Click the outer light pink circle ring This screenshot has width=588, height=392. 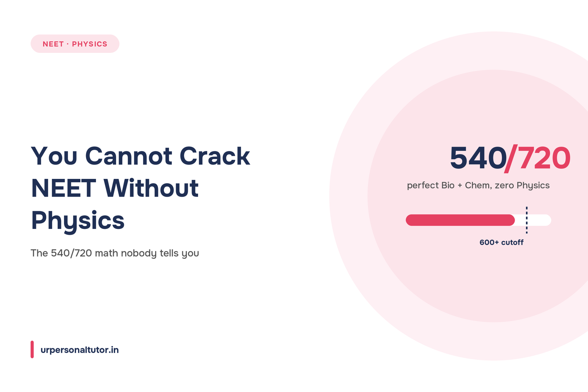click(x=349, y=195)
